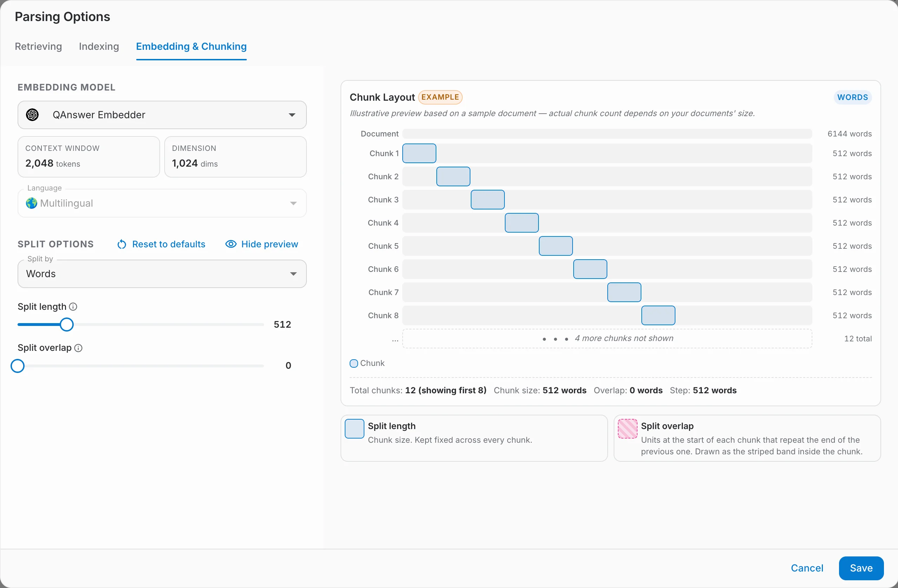Screen dimensions: 898x588
Task: Switch to the Retrieving tab
Action: tap(38, 46)
